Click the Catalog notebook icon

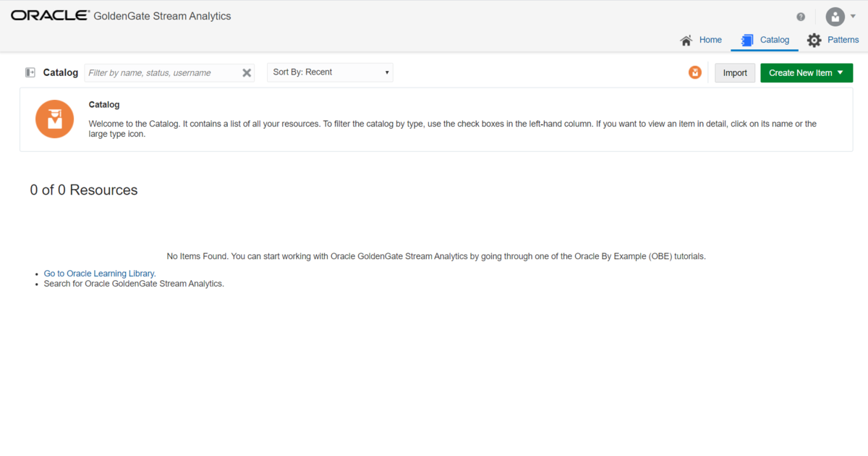point(747,41)
